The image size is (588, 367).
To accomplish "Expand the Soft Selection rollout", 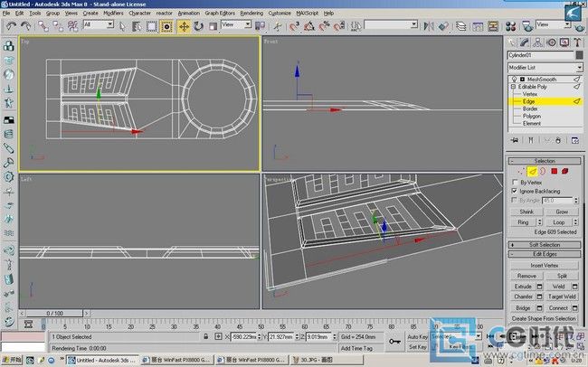I will point(545,245).
